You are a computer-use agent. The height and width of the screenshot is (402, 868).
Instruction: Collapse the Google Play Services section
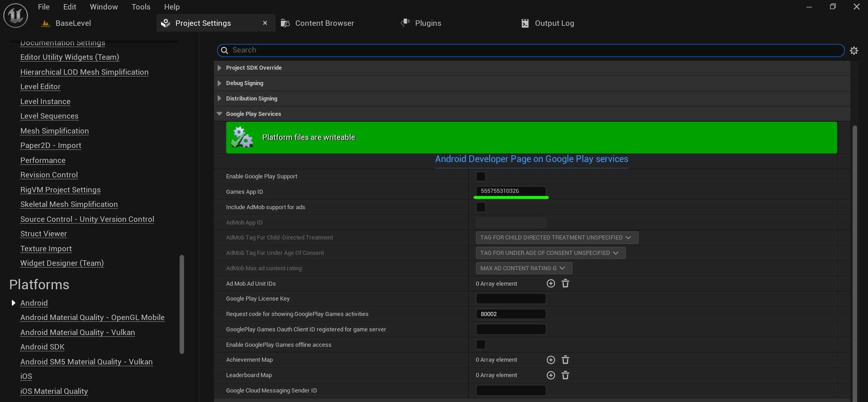[219, 114]
